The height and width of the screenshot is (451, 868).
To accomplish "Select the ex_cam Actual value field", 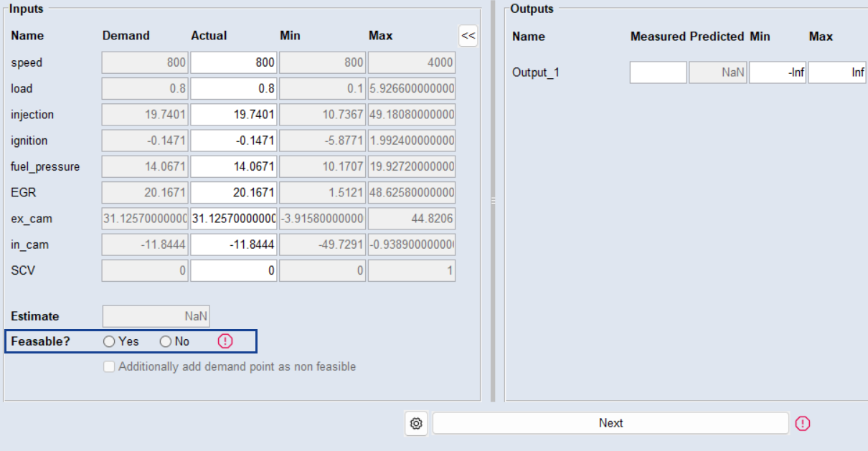I will click(x=234, y=218).
